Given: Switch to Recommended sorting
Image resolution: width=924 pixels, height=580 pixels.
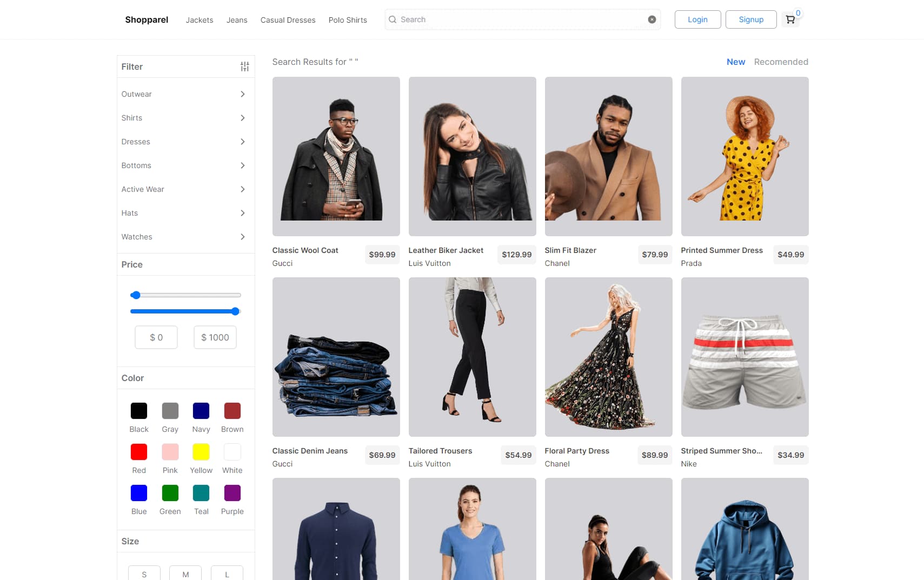Looking at the screenshot, I should click(x=781, y=62).
